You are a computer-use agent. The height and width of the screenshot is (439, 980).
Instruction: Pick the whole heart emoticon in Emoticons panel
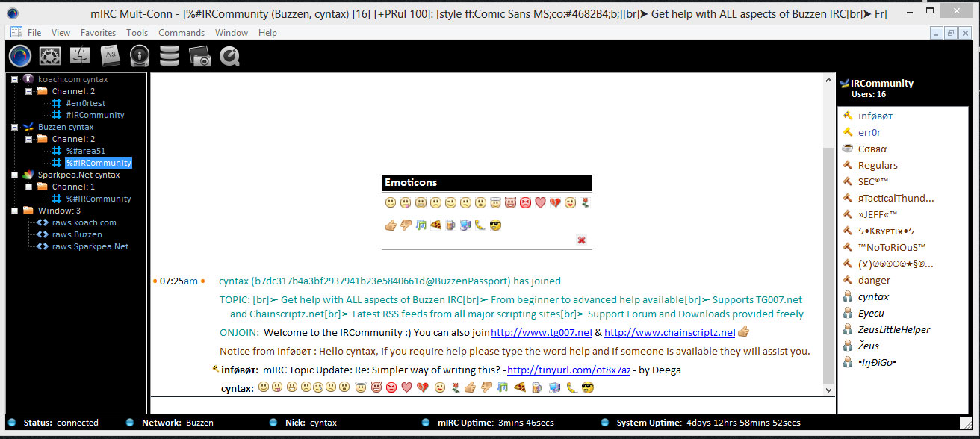coord(540,202)
